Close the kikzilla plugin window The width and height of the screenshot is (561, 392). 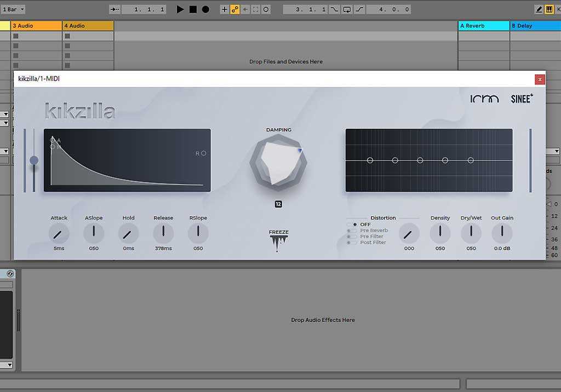click(x=540, y=79)
